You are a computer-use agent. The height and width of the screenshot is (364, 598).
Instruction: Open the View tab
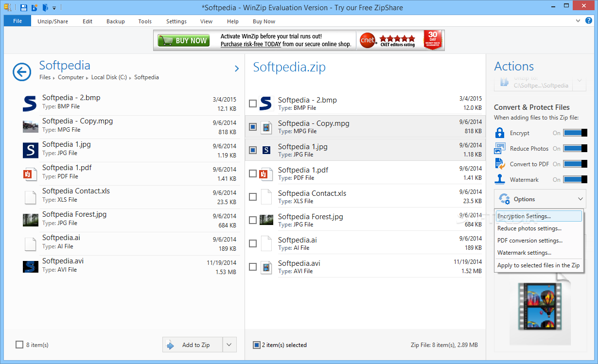click(x=207, y=21)
